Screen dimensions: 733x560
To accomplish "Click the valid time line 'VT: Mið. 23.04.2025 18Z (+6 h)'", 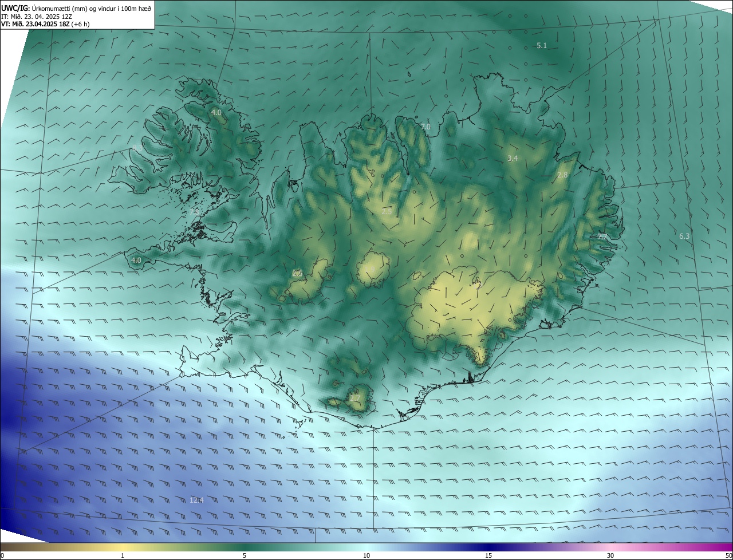I will 45,24.
